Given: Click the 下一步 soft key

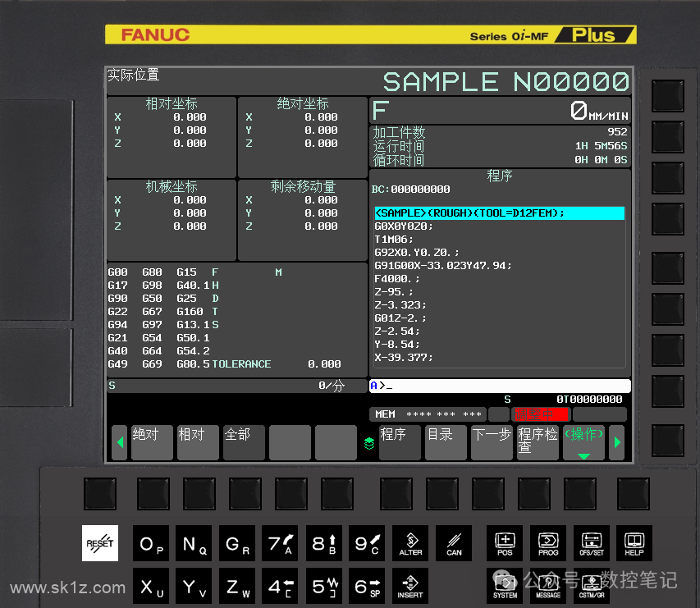Looking at the screenshot, I should tap(492, 442).
